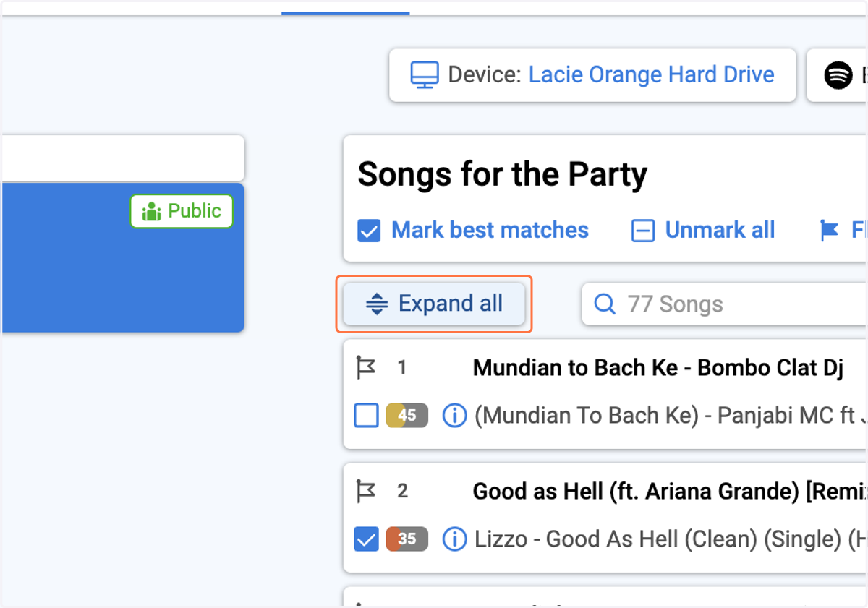Click the blue flag icon next to Unmark all

click(829, 231)
